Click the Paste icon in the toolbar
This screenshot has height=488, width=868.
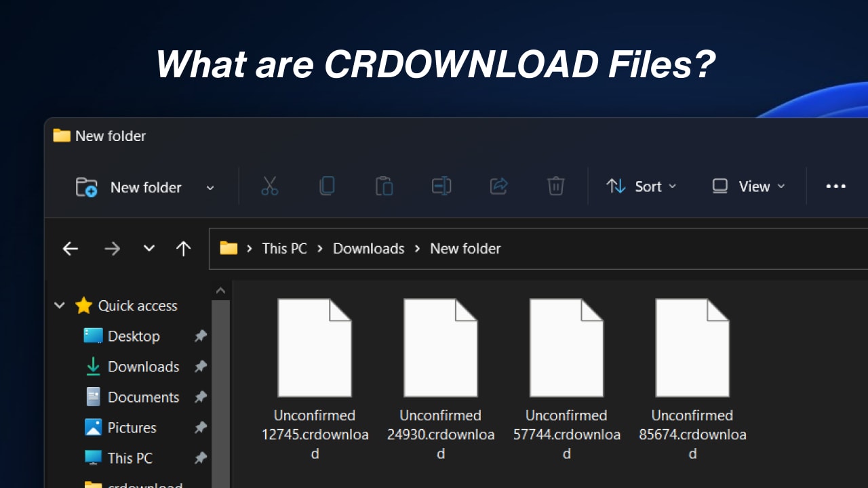[384, 186]
